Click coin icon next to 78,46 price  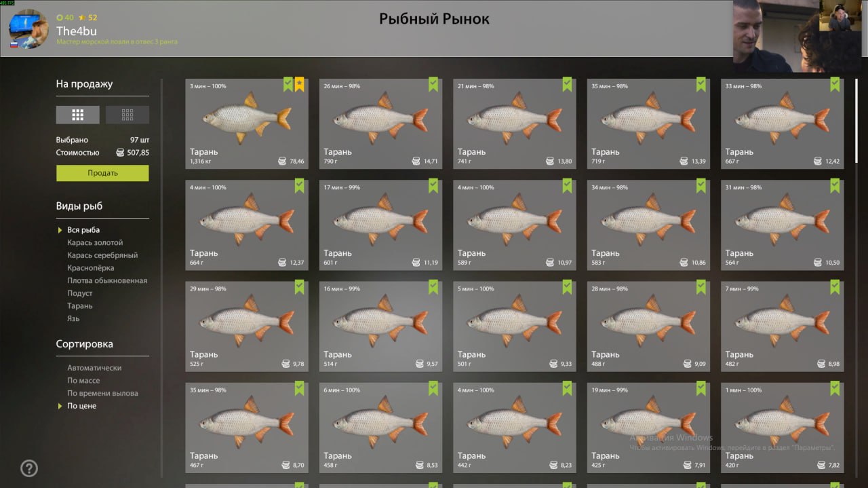pyautogui.click(x=282, y=162)
